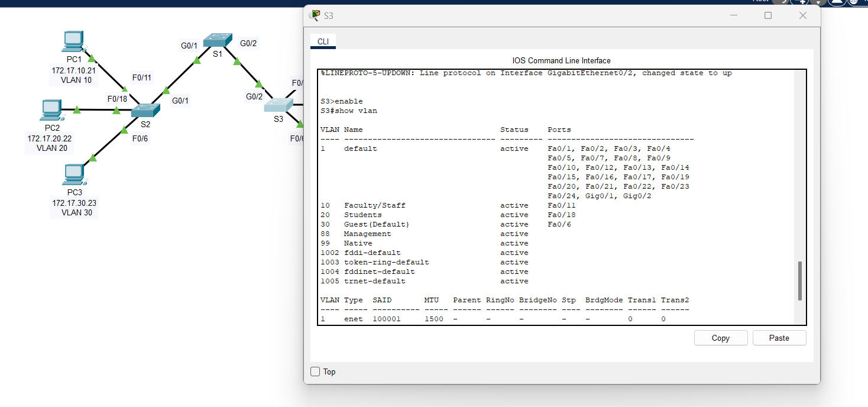Switch to the CLI tab
Image resolution: width=868 pixels, height=407 pixels.
tap(323, 41)
